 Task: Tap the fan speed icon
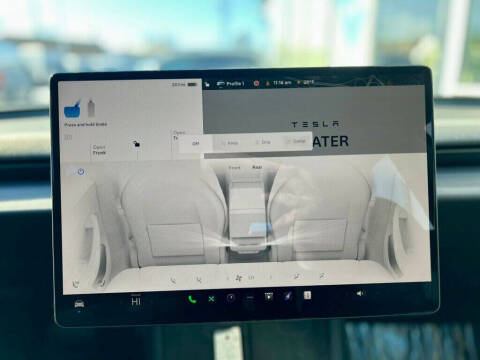239,278
